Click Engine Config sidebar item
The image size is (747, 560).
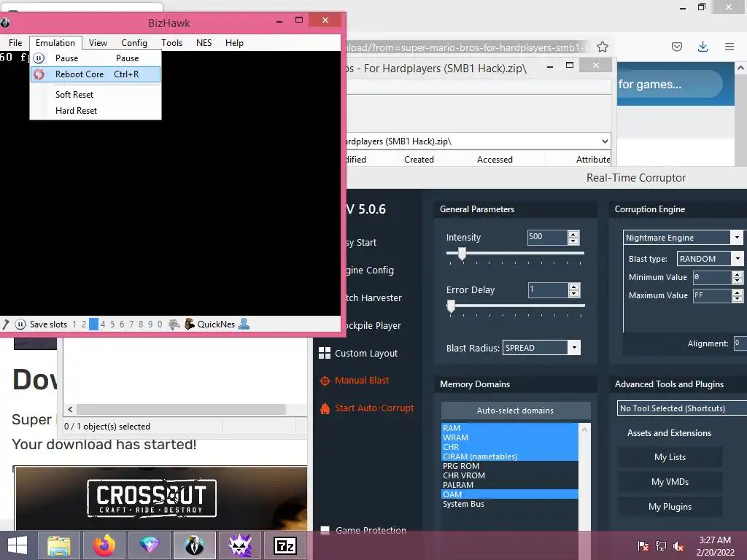point(370,270)
